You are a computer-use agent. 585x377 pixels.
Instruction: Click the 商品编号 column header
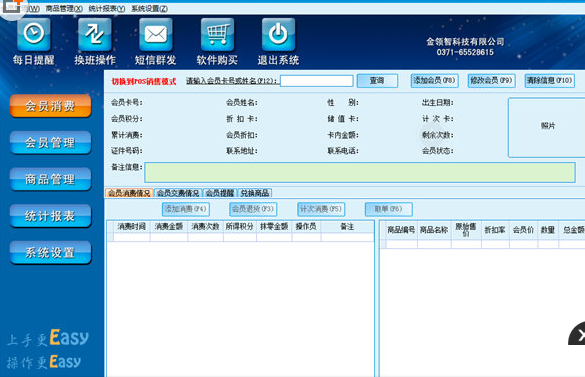pos(401,230)
